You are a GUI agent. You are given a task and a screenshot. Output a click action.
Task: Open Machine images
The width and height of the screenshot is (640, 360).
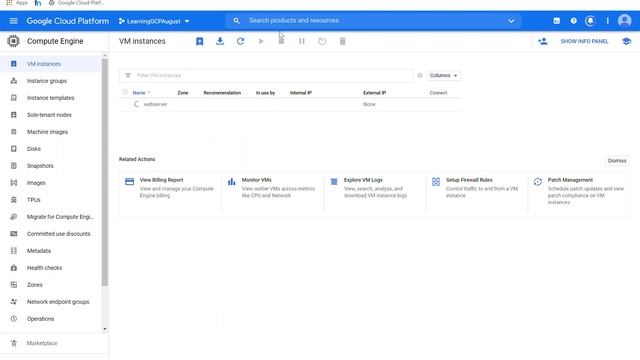click(x=51, y=132)
